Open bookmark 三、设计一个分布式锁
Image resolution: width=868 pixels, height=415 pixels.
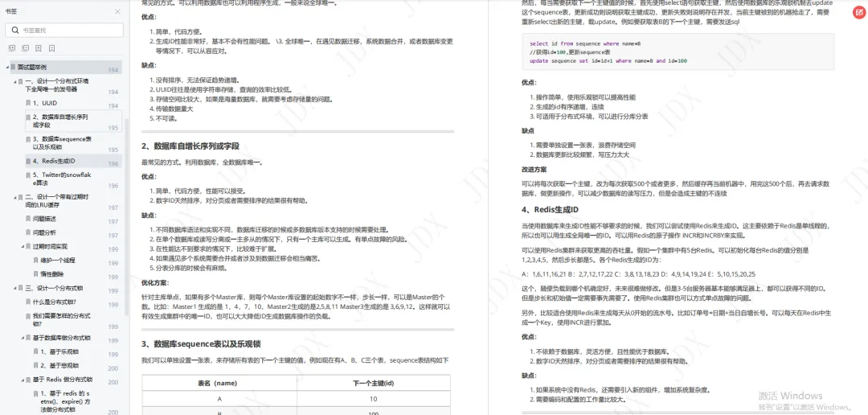[x=53, y=288]
